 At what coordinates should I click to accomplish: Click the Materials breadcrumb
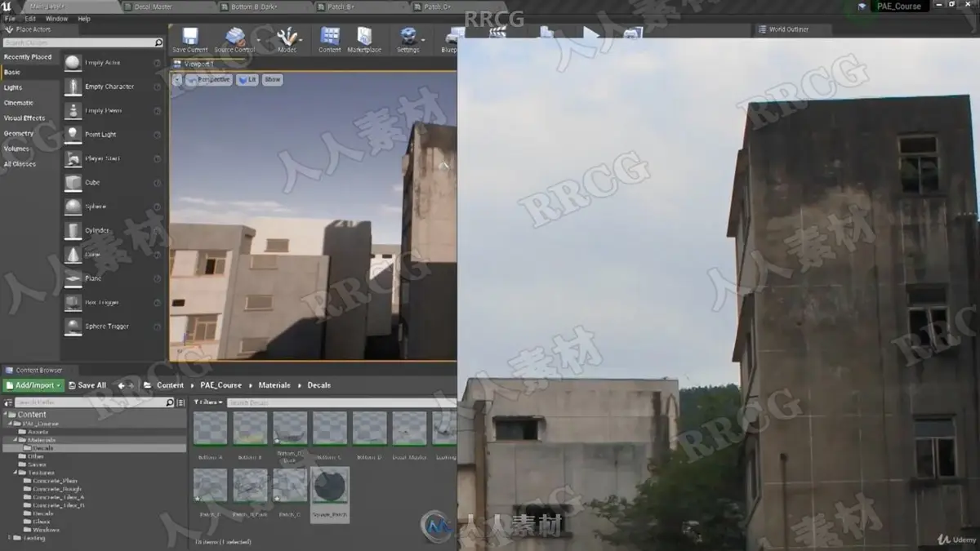(274, 385)
